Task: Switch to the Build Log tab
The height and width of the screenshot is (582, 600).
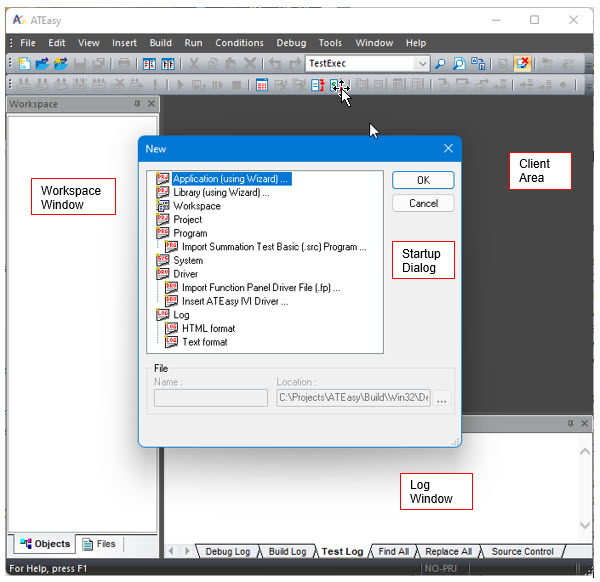Action: 287,551
